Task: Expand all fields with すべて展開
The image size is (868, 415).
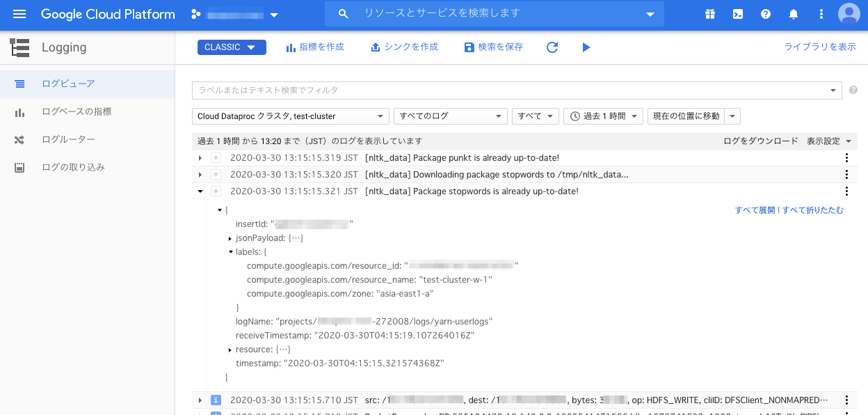Action: pyautogui.click(x=755, y=209)
